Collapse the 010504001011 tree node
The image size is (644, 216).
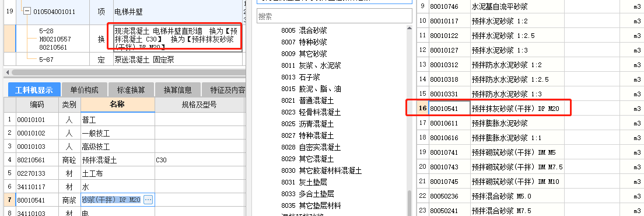[27, 12]
